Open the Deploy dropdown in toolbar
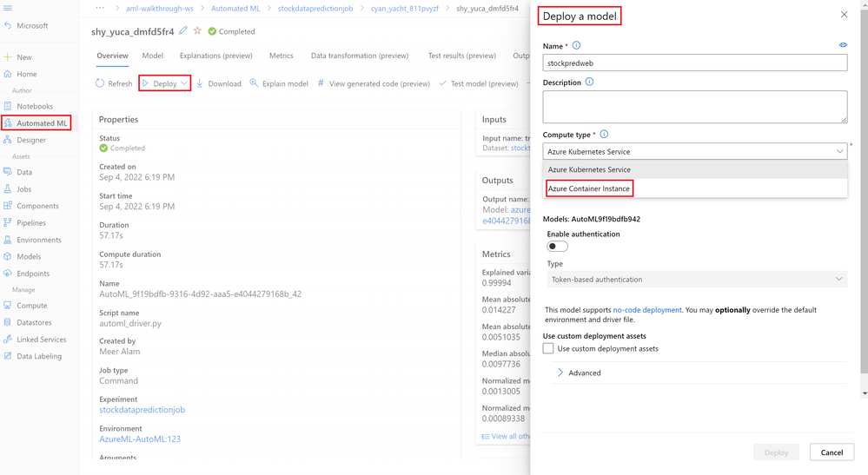The image size is (868, 475). click(165, 83)
